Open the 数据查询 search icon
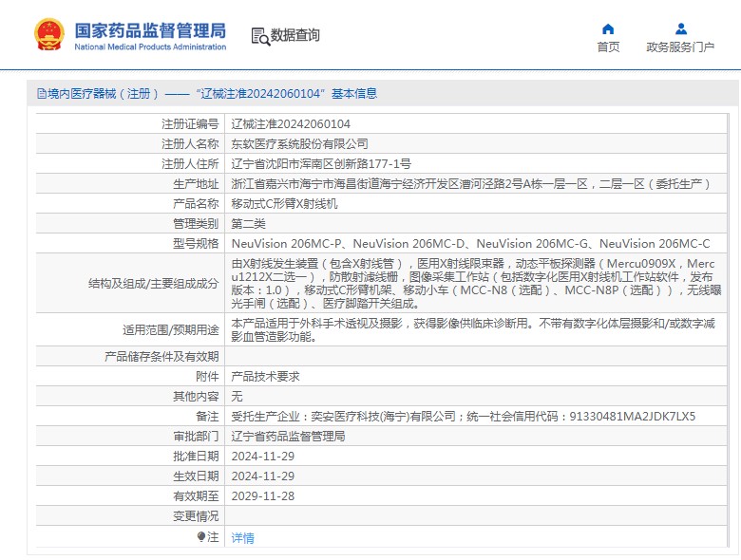The height and width of the screenshot is (560, 741). click(260, 36)
